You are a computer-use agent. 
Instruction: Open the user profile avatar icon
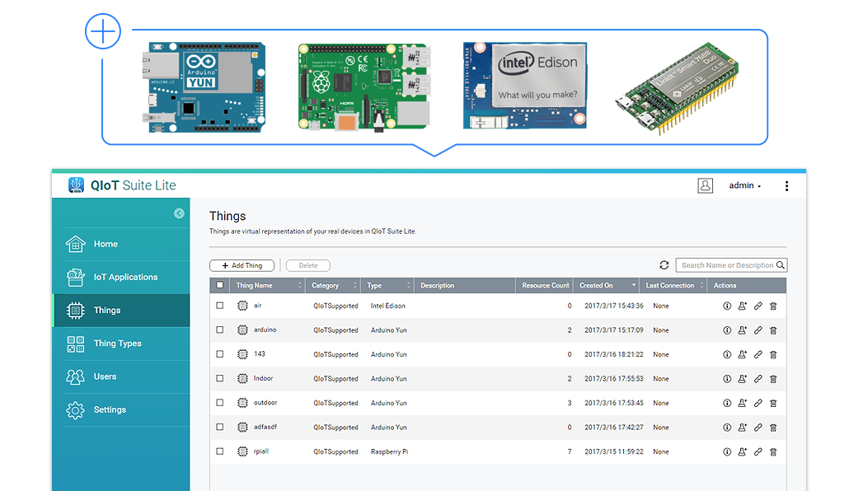[x=706, y=185]
